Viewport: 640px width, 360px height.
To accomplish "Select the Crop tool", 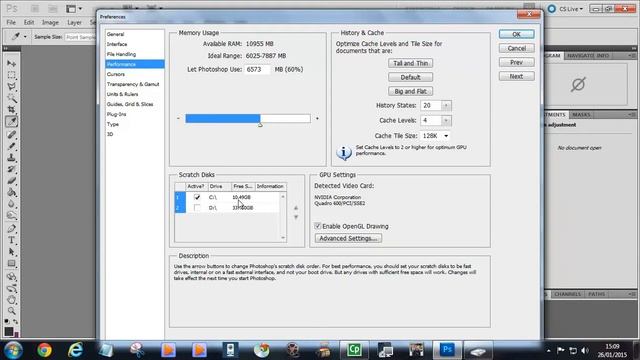I will [11, 110].
